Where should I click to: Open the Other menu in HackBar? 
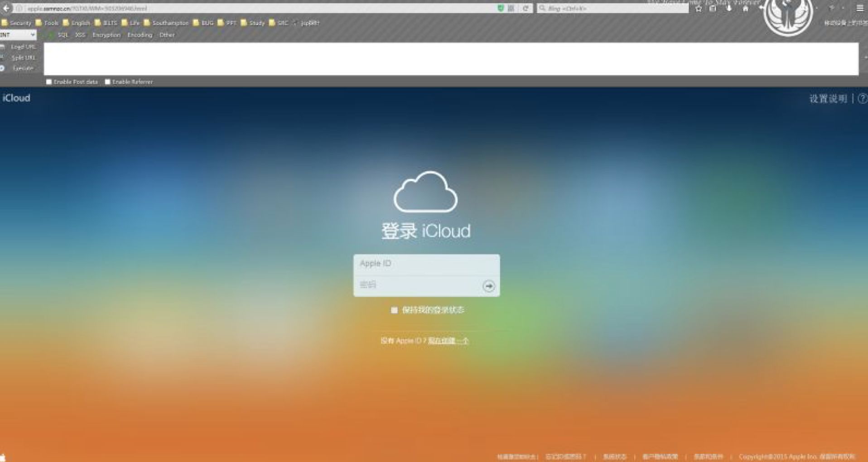click(167, 35)
